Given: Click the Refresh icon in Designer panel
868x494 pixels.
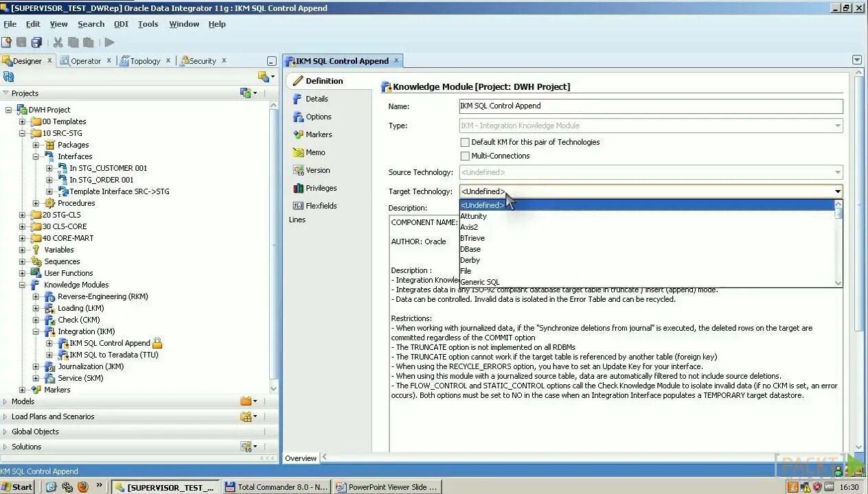Looking at the screenshot, I should point(9,76).
